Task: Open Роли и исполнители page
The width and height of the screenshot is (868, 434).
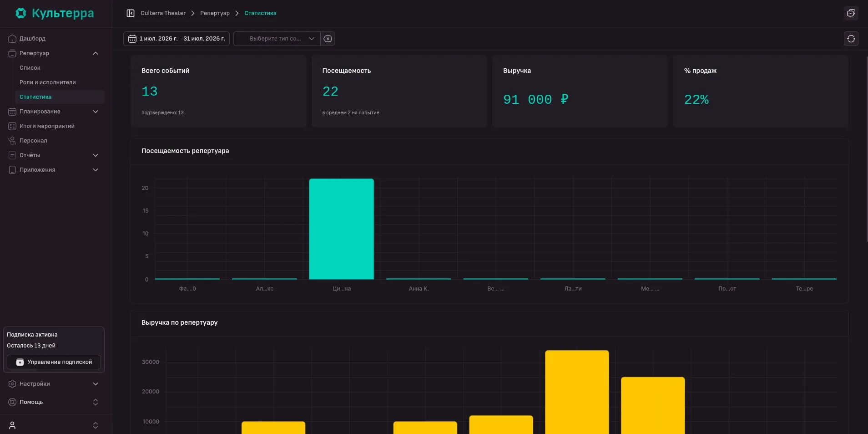Action: (x=48, y=82)
